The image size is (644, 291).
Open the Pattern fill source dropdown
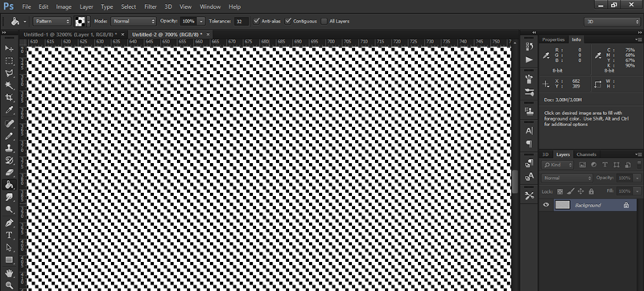coord(52,21)
